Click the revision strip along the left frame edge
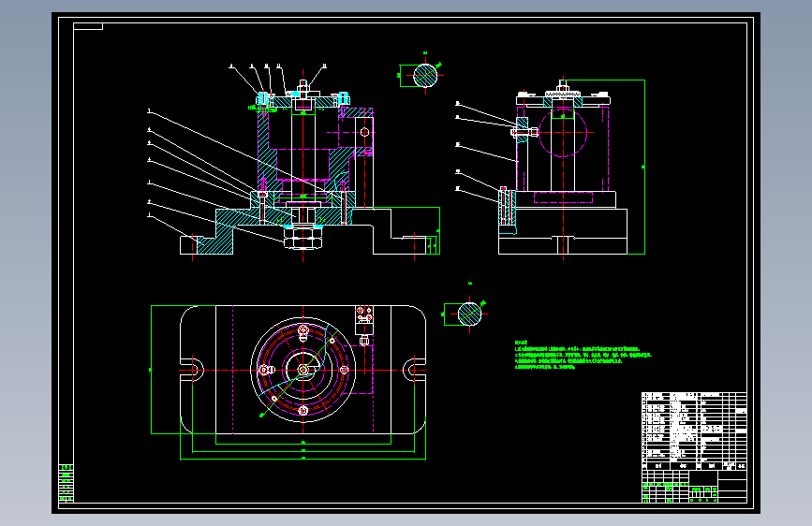 click(66, 484)
